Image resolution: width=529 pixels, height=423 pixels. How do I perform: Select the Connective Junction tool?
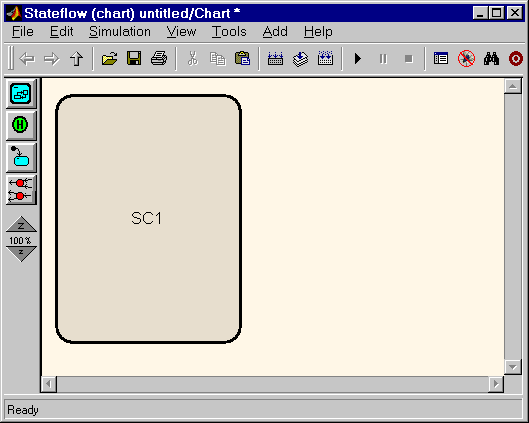pyautogui.click(x=21, y=189)
